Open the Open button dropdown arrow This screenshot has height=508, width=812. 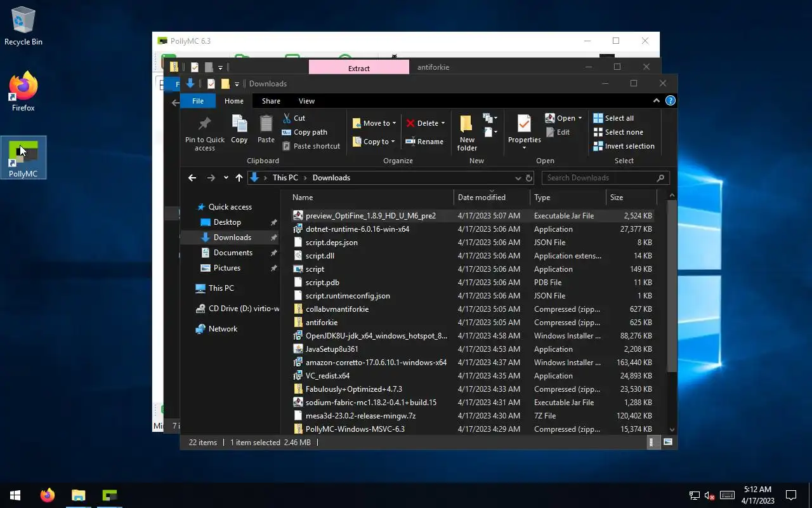click(x=580, y=118)
